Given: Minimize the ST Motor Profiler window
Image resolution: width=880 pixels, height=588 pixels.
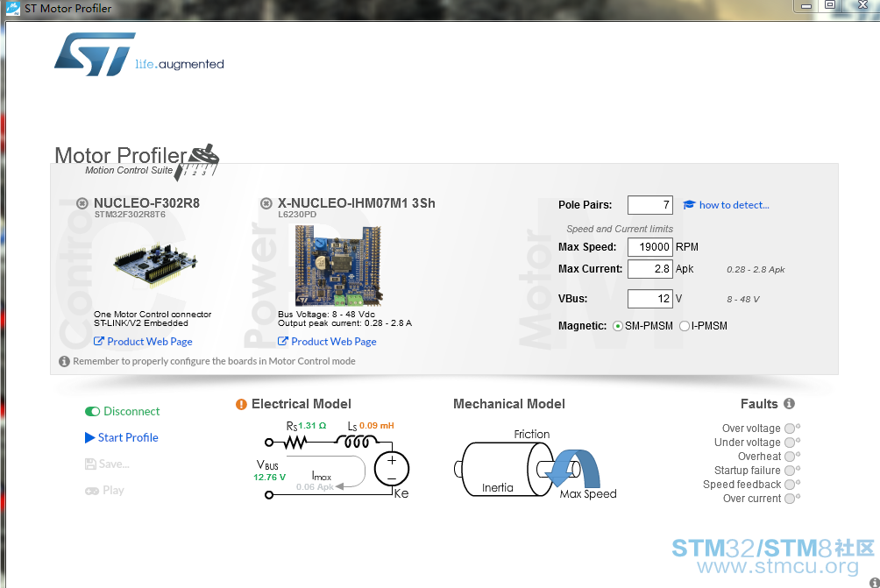Looking at the screenshot, I should (806, 5).
